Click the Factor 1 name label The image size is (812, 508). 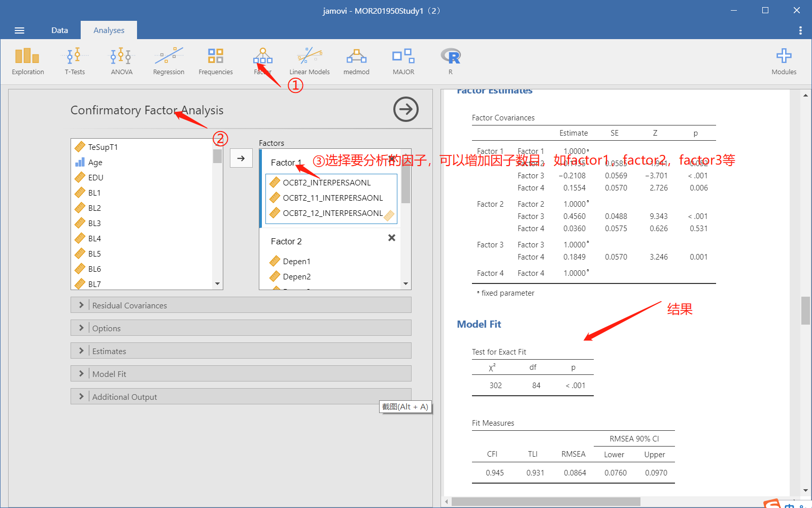click(286, 163)
